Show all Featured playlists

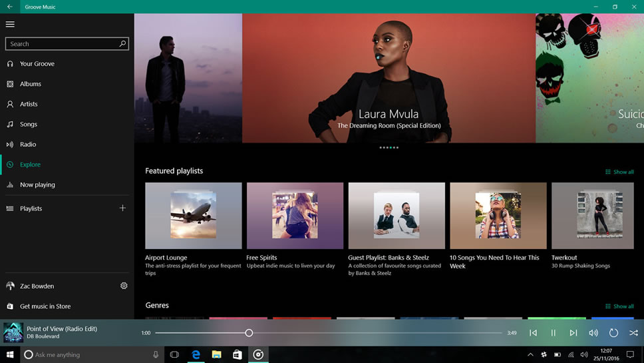[x=619, y=172]
